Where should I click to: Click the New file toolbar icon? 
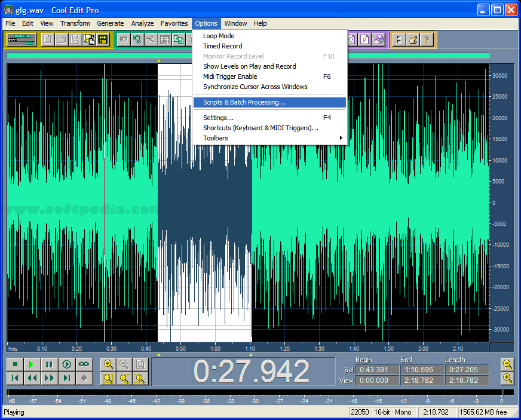(x=47, y=39)
